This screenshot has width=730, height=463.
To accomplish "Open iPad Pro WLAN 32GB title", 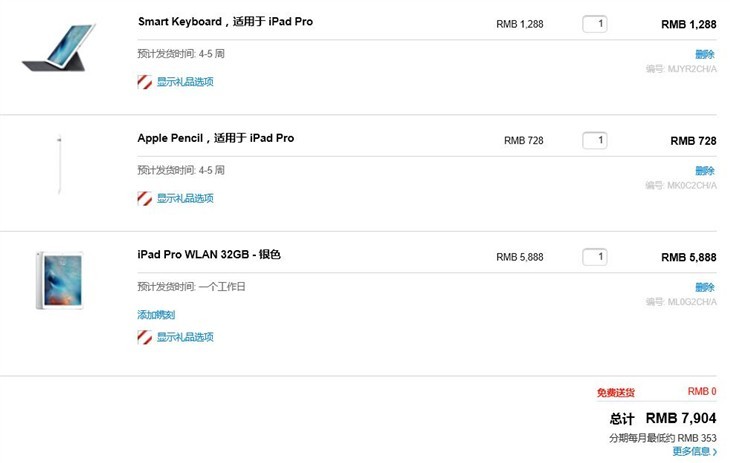I will [x=209, y=254].
